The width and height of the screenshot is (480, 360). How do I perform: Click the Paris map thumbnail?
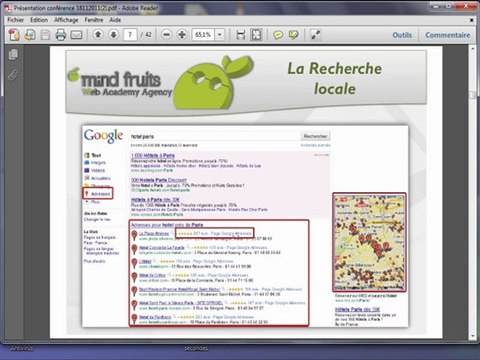369,242
